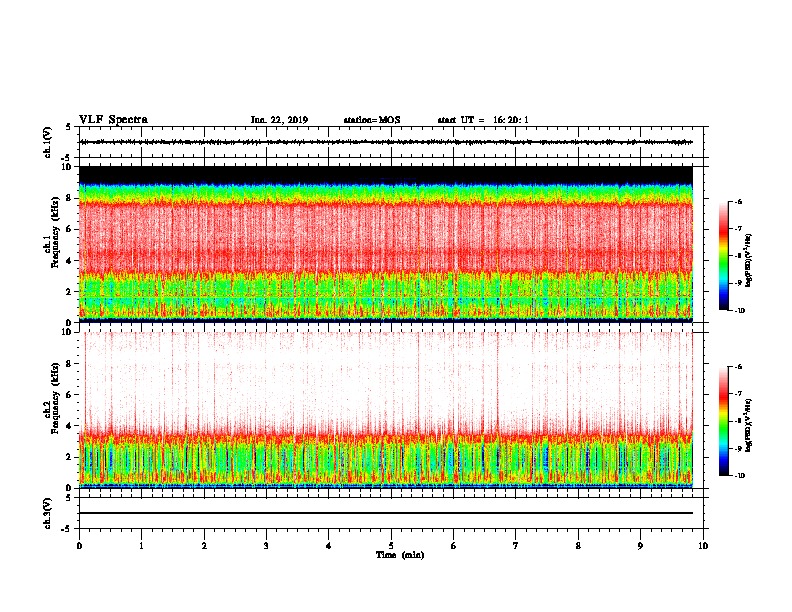Click the date 'Jan. 22, 2019' header text
792x612 pixels.
[279, 120]
